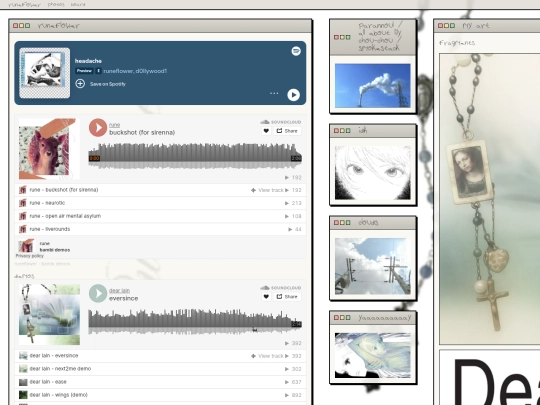Open photos in the top navigation

coord(56,4)
